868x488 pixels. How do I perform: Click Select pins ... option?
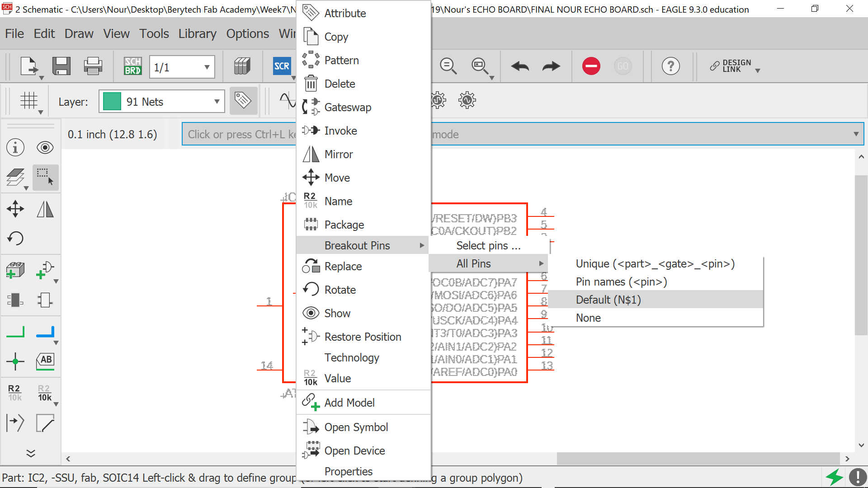coord(488,245)
